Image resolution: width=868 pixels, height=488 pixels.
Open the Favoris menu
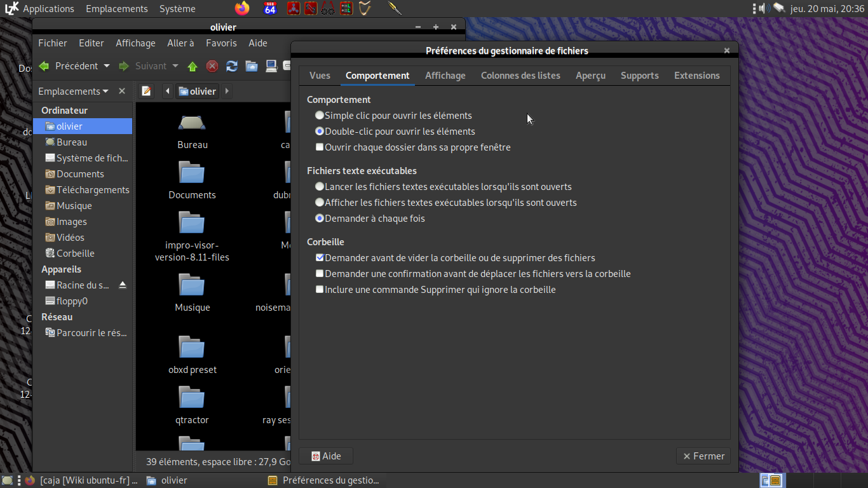coord(221,43)
